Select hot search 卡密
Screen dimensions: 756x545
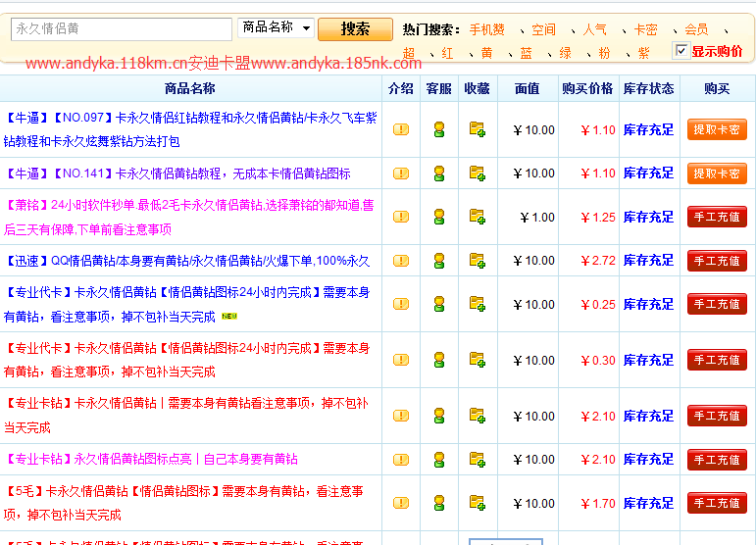coord(645,29)
